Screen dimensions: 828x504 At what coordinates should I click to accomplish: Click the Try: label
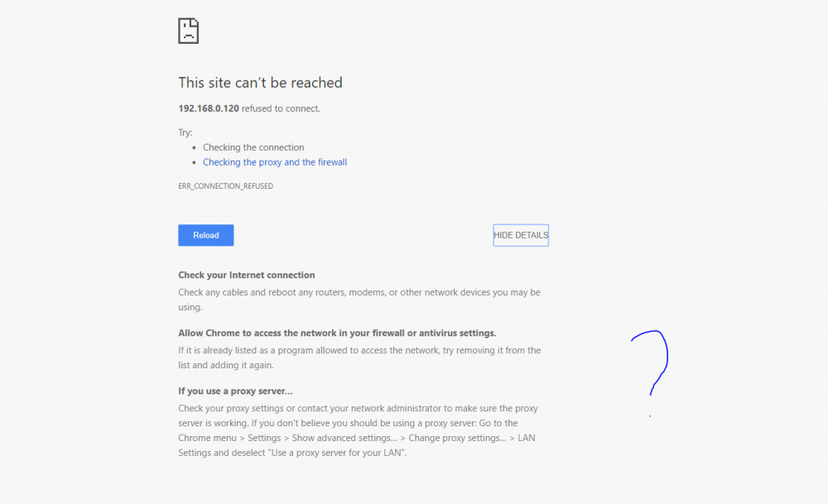[x=185, y=132]
